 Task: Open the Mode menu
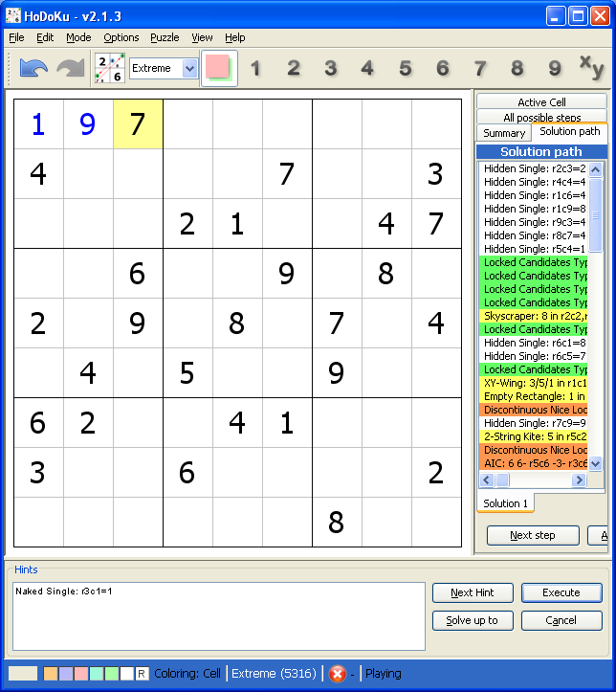click(78, 38)
